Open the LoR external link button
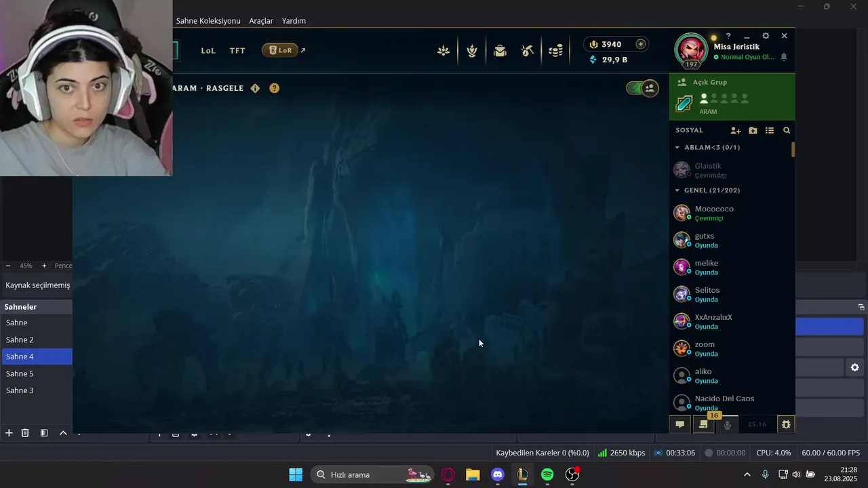868x488 pixels. point(283,50)
